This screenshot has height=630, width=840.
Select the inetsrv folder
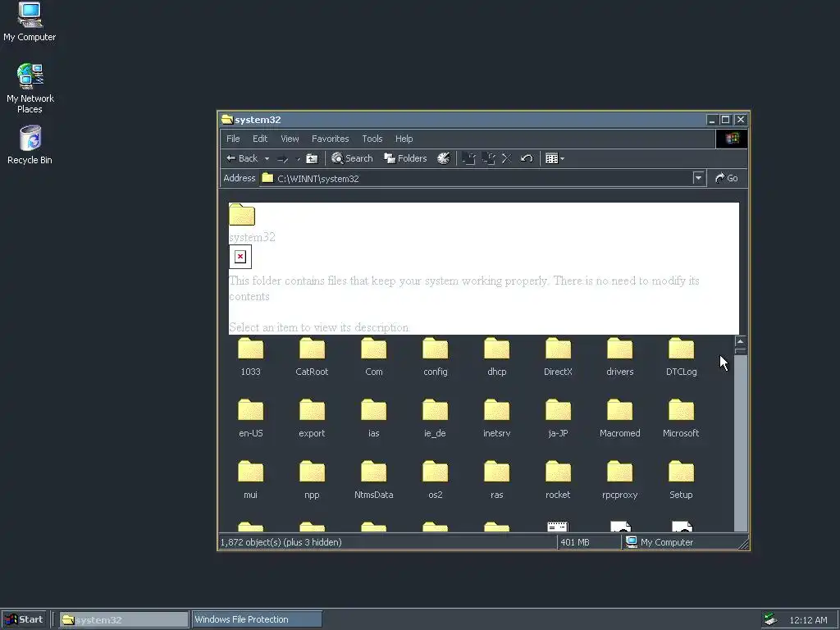coord(496,418)
